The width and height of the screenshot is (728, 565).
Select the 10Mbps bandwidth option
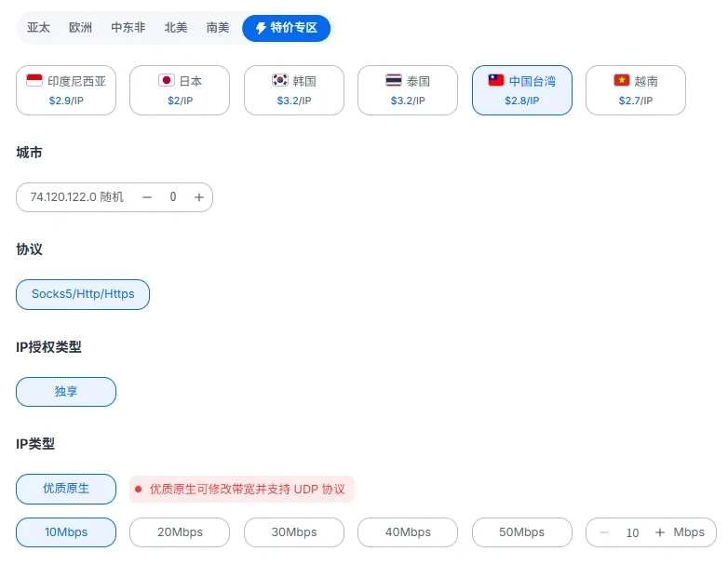[x=66, y=532]
